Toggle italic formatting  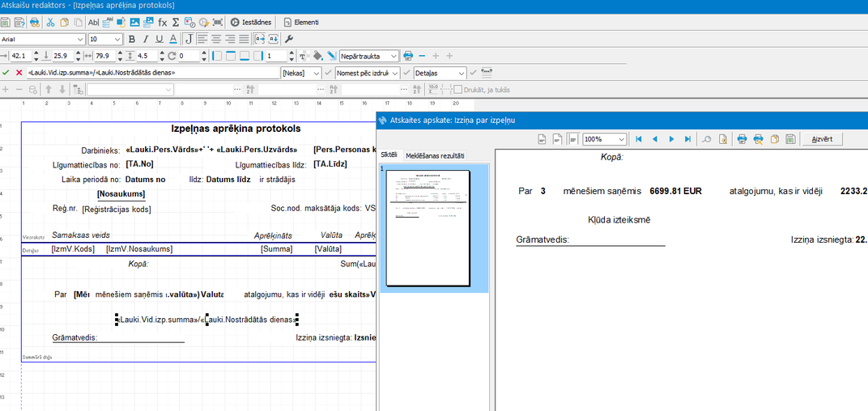tap(146, 39)
